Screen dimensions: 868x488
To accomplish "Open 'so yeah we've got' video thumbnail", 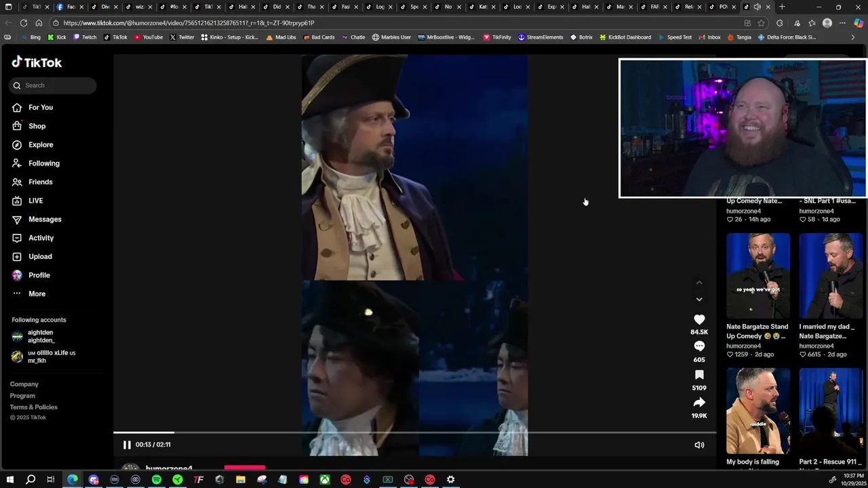I will click(758, 276).
